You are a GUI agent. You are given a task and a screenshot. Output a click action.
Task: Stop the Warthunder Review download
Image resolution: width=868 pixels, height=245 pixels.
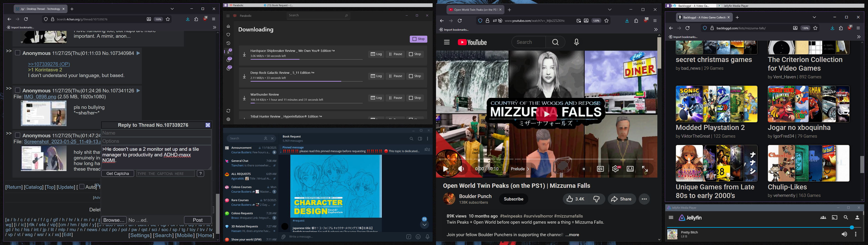[x=415, y=98]
